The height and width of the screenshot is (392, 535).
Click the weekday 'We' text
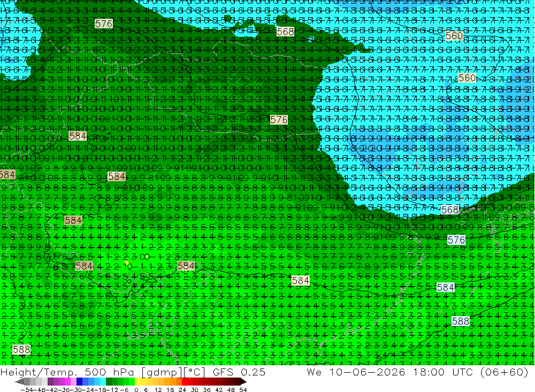[x=314, y=372]
